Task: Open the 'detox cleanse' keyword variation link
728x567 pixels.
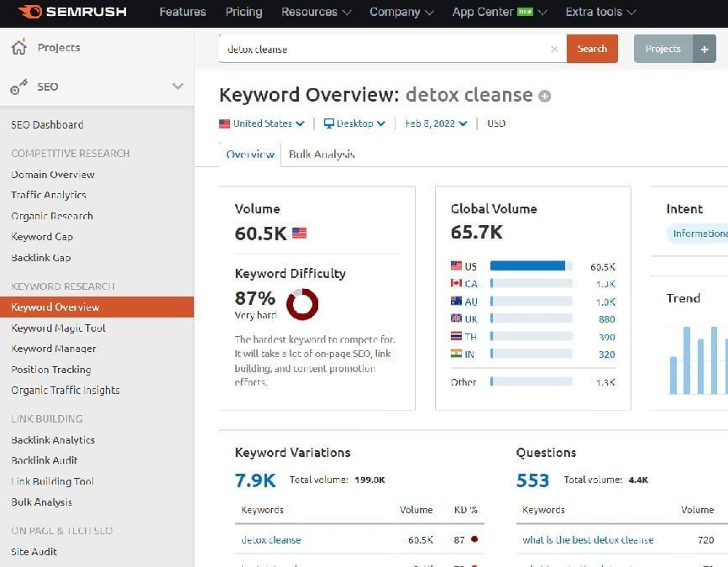Action: point(270,540)
